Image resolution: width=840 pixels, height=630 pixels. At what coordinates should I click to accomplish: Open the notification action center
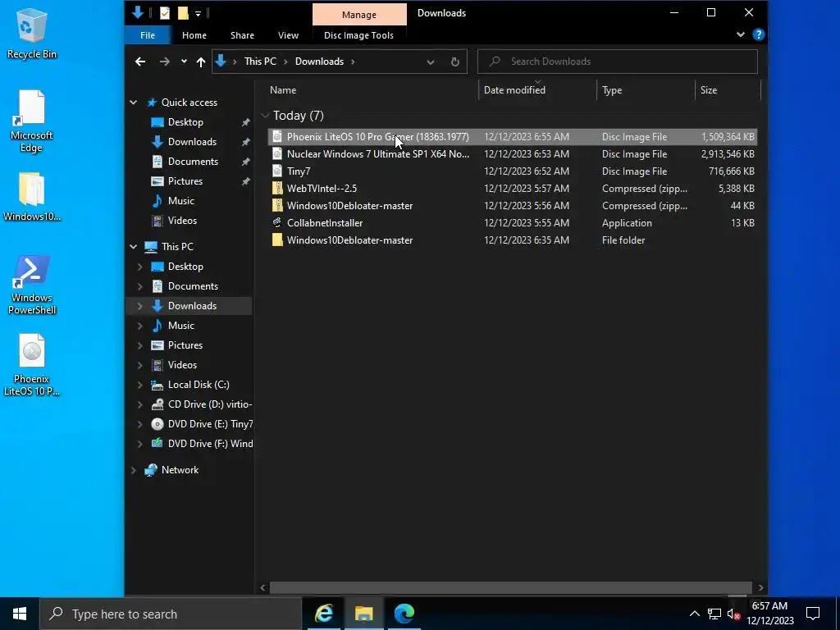tap(813, 614)
